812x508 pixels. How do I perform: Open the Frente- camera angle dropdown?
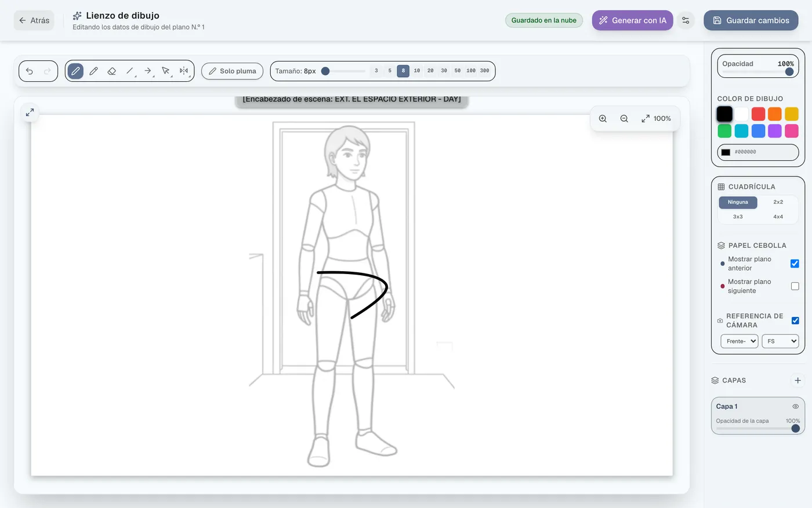coord(739,341)
